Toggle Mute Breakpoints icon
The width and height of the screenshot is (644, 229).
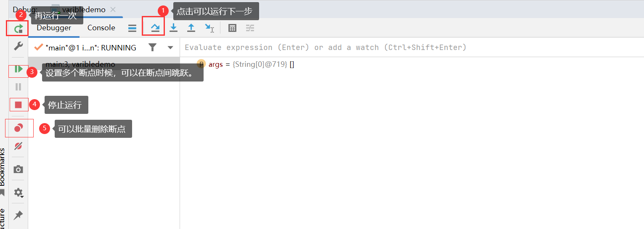click(18, 146)
